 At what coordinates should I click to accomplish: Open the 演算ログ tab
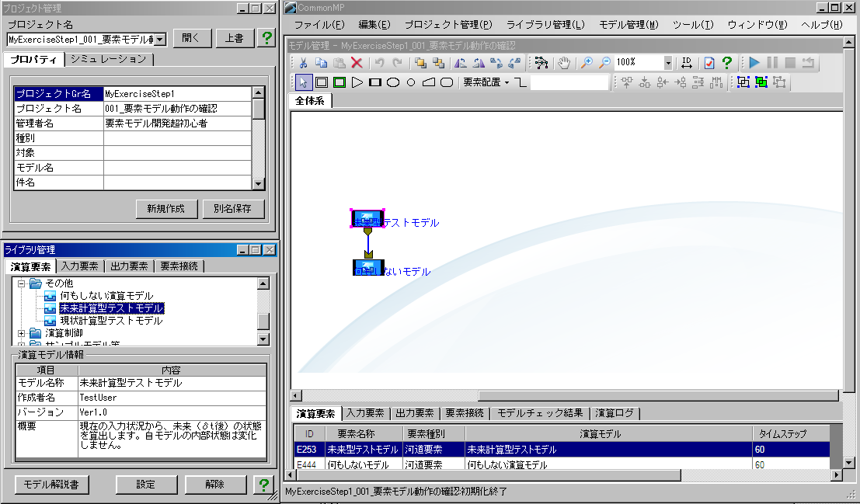(x=615, y=413)
